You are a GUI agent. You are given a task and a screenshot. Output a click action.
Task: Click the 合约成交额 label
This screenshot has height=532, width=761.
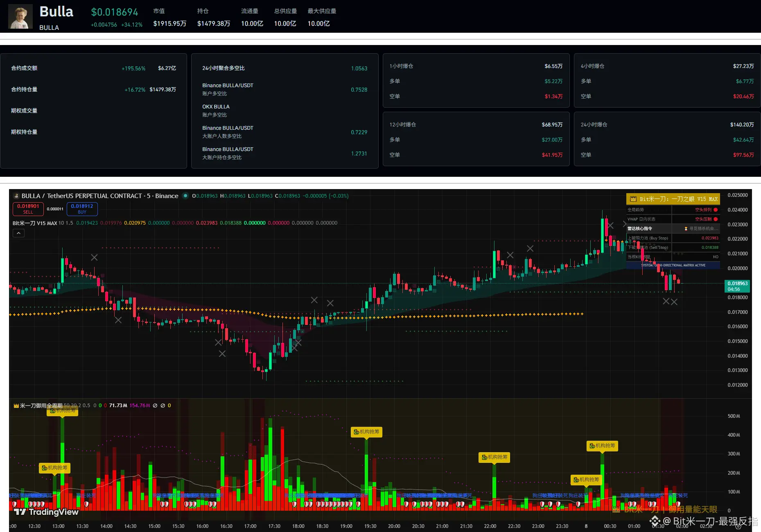(x=24, y=68)
